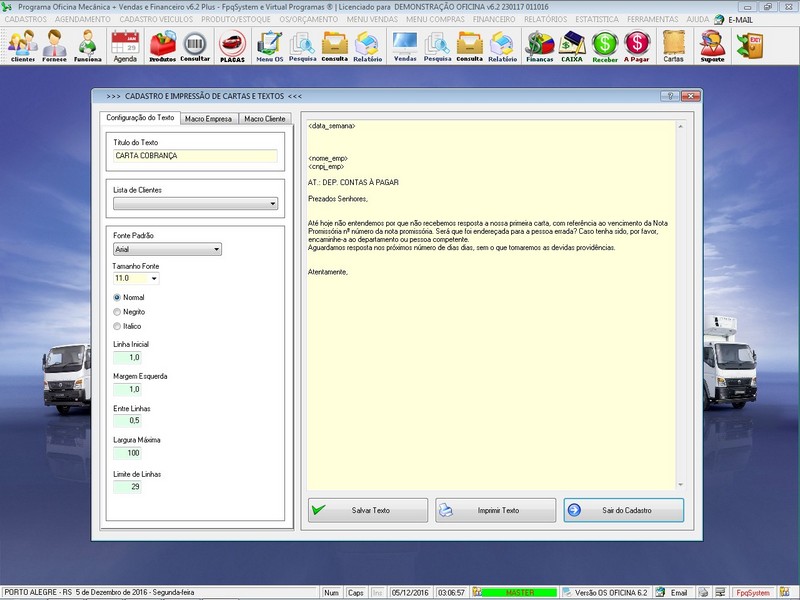Expand the Lista de Clientes dropdown

272,204
